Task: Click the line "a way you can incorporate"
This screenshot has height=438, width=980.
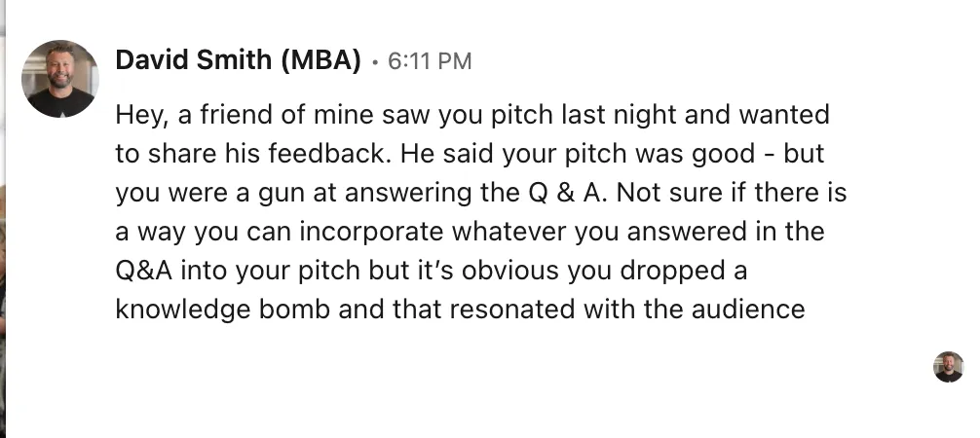Action: [x=470, y=232]
